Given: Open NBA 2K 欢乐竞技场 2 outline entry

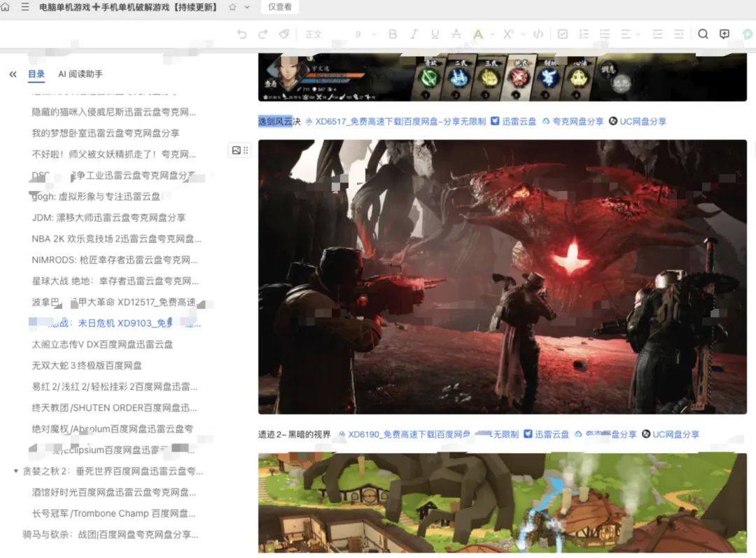Looking at the screenshot, I should 116,239.
